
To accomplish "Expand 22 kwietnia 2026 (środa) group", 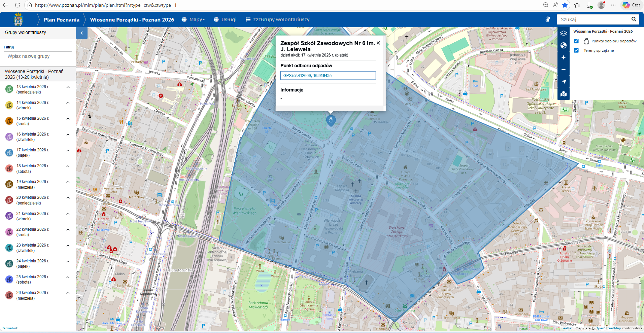I will click(33, 232).
